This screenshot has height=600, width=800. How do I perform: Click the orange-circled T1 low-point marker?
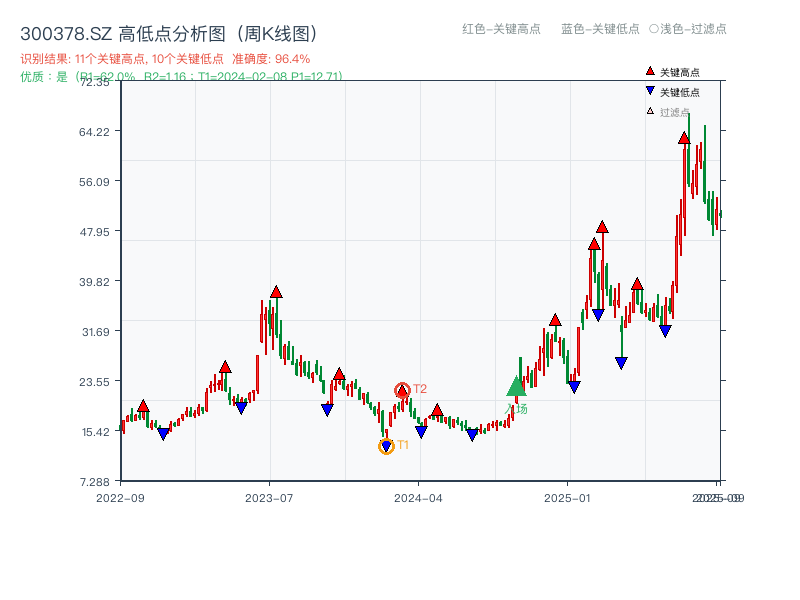tap(386, 446)
